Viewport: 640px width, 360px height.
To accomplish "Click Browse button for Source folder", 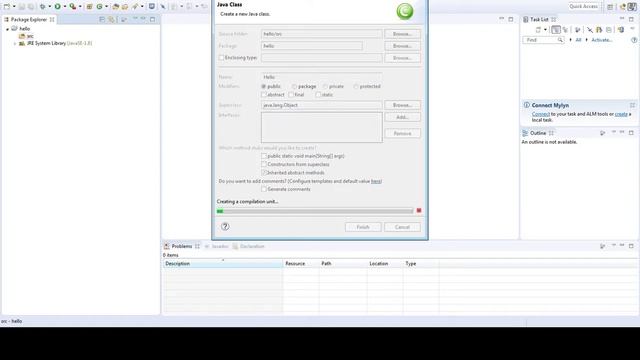I will point(402,34).
